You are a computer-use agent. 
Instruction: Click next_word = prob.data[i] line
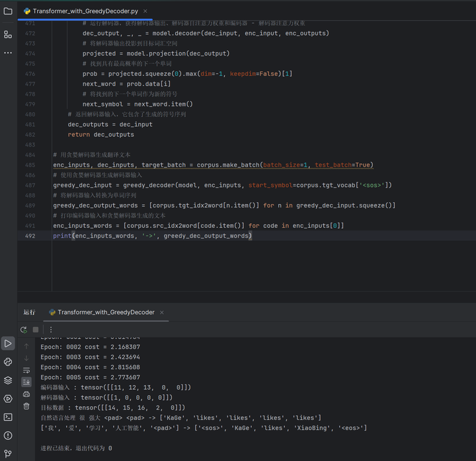tap(126, 84)
